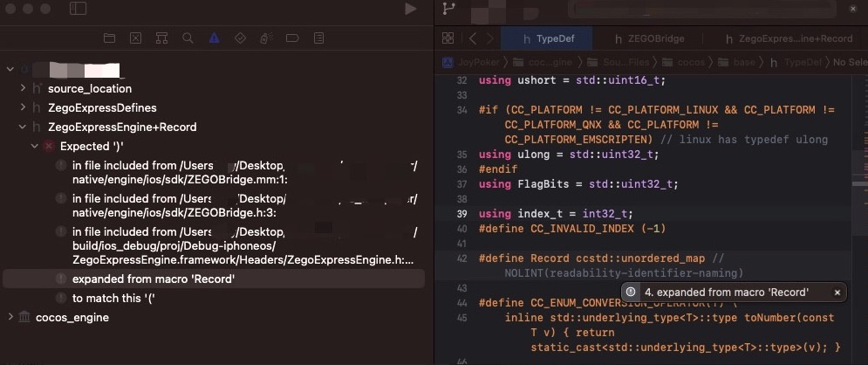This screenshot has height=365, width=868.
Task: Open the base breadcrumb folder
Action: pyautogui.click(x=738, y=62)
